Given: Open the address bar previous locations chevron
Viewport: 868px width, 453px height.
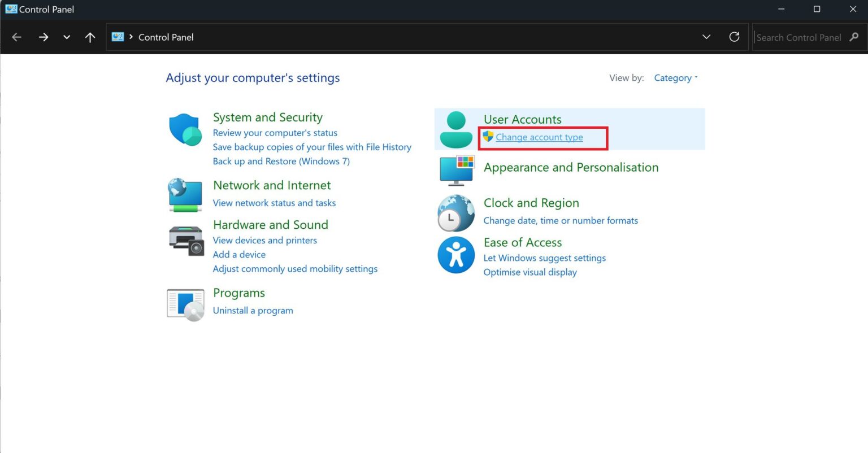Looking at the screenshot, I should [706, 36].
